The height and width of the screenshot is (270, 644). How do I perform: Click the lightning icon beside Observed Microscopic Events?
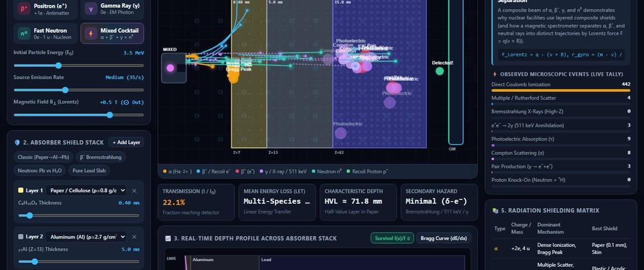pos(495,74)
